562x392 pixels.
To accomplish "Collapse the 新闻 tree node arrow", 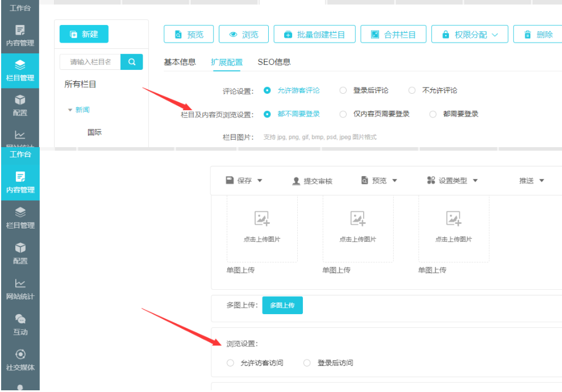I will coord(70,110).
